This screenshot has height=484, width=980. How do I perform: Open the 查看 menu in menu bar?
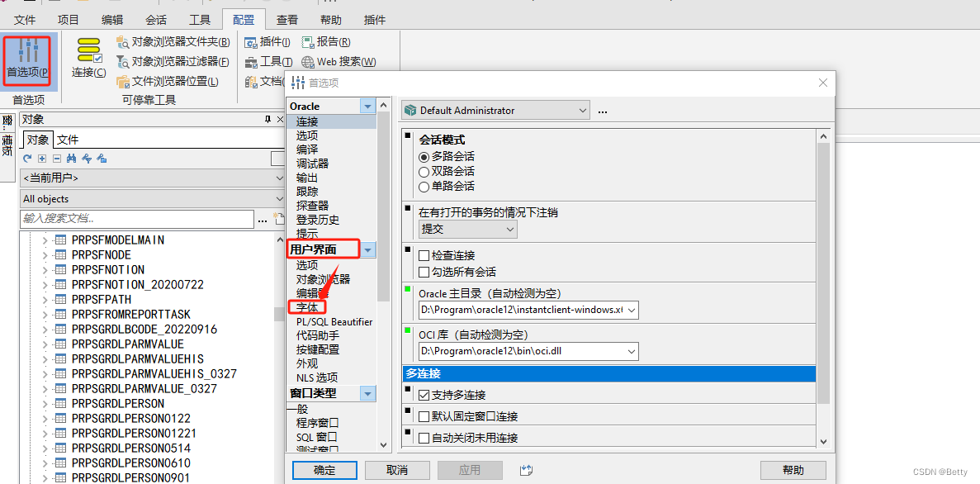(286, 19)
